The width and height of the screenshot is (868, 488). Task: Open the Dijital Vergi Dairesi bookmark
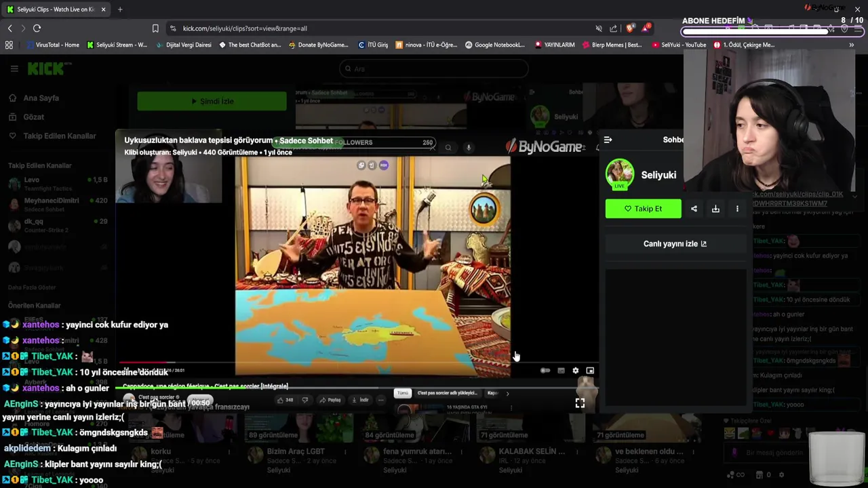click(184, 45)
